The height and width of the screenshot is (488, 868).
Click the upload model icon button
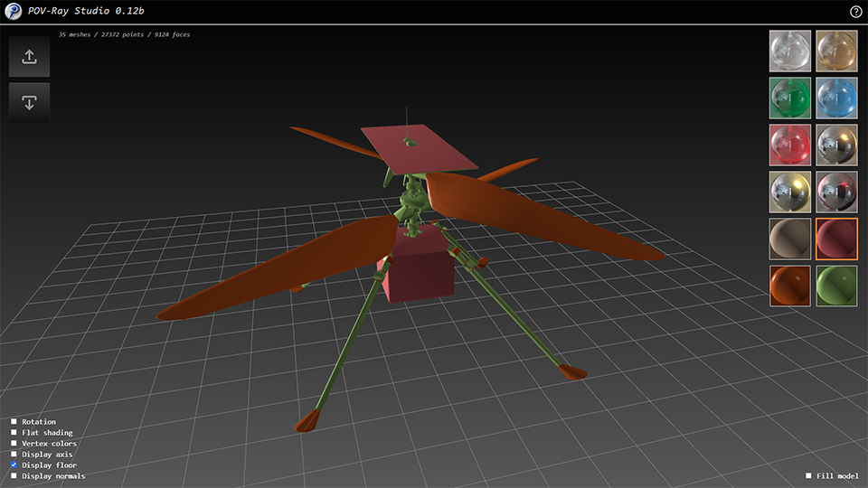coord(29,57)
